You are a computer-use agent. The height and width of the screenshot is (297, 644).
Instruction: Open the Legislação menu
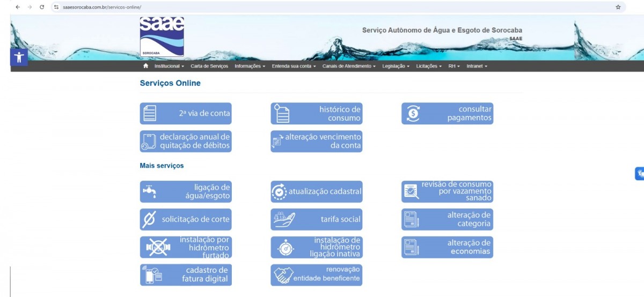click(396, 66)
